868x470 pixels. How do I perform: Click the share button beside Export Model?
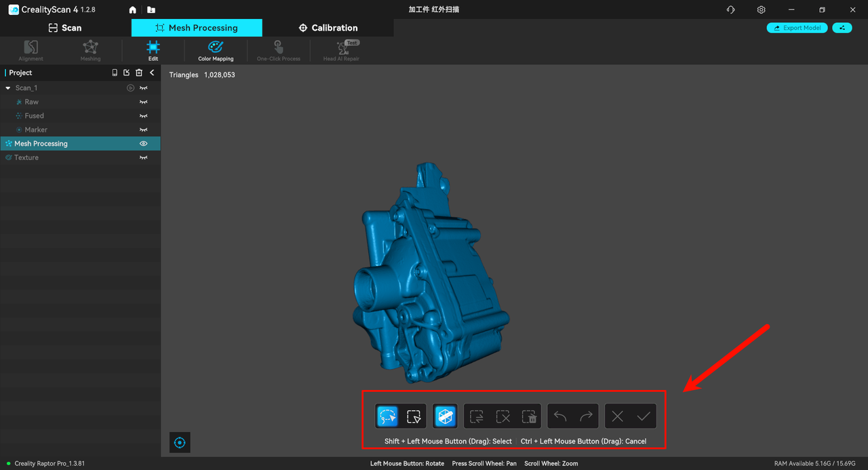[x=842, y=28]
